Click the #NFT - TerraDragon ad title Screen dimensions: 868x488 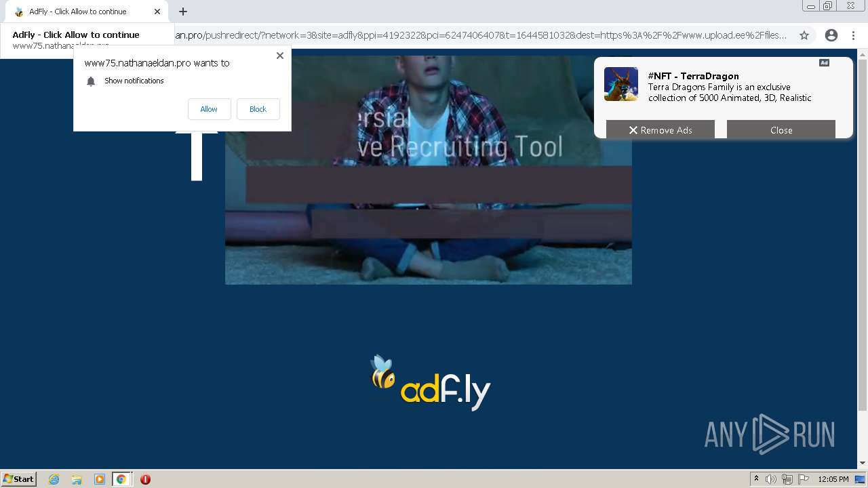point(693,76)
